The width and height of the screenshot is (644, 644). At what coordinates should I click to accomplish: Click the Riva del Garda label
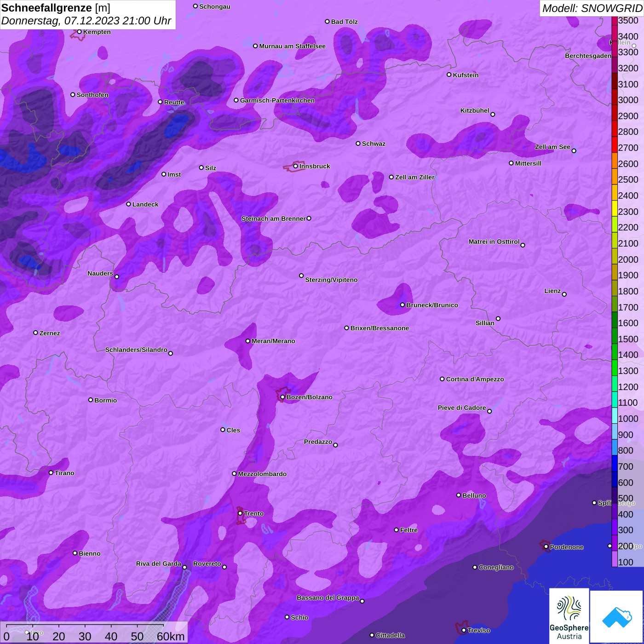(159, 563)
